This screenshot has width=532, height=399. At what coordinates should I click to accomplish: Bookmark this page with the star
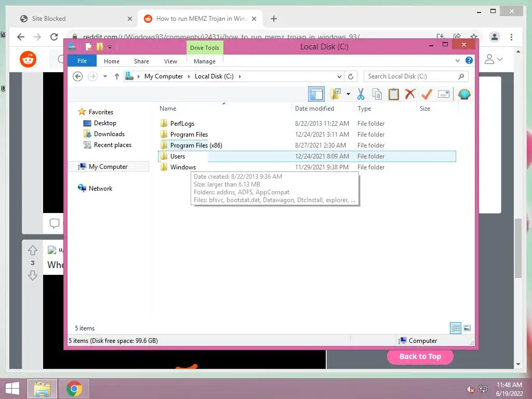(474, 36)
